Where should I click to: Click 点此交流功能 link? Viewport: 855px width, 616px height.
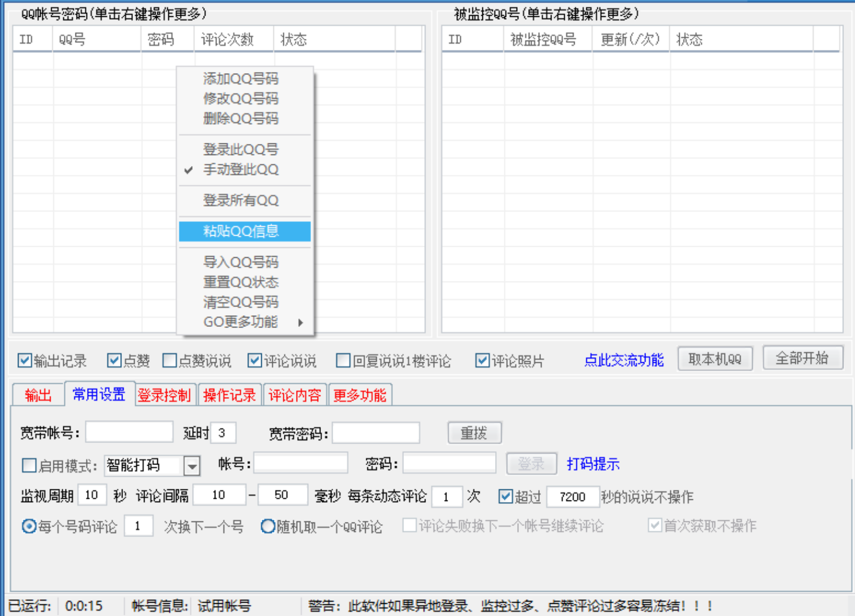pos(623,360)
